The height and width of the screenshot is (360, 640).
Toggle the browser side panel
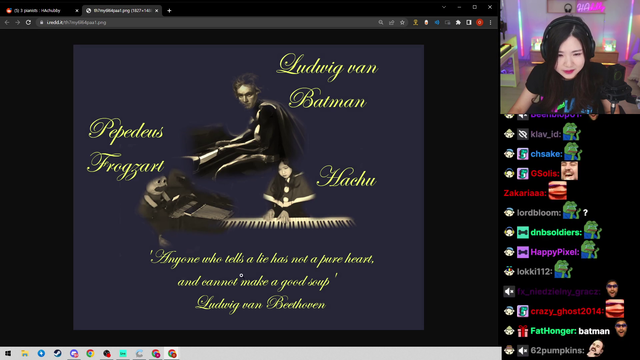coord(469,22)
